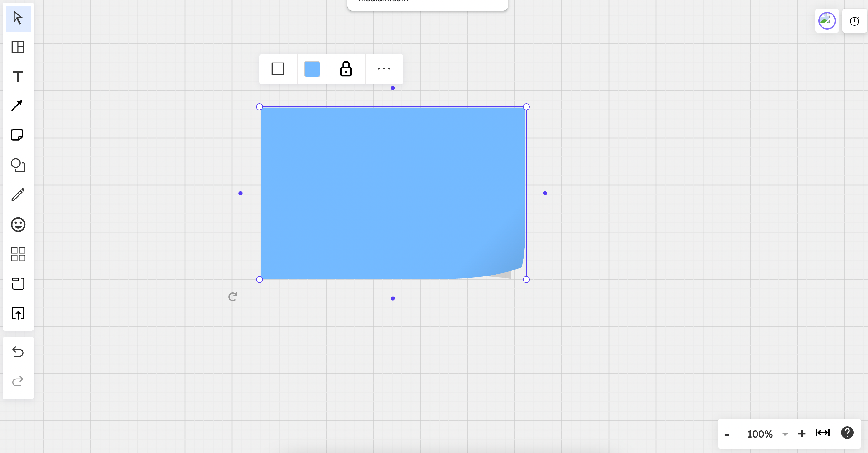Image resolution: width=868 pixels, height=453 pixels.
Task: Click the blue fill color swatch
Action: coord(312,69)
